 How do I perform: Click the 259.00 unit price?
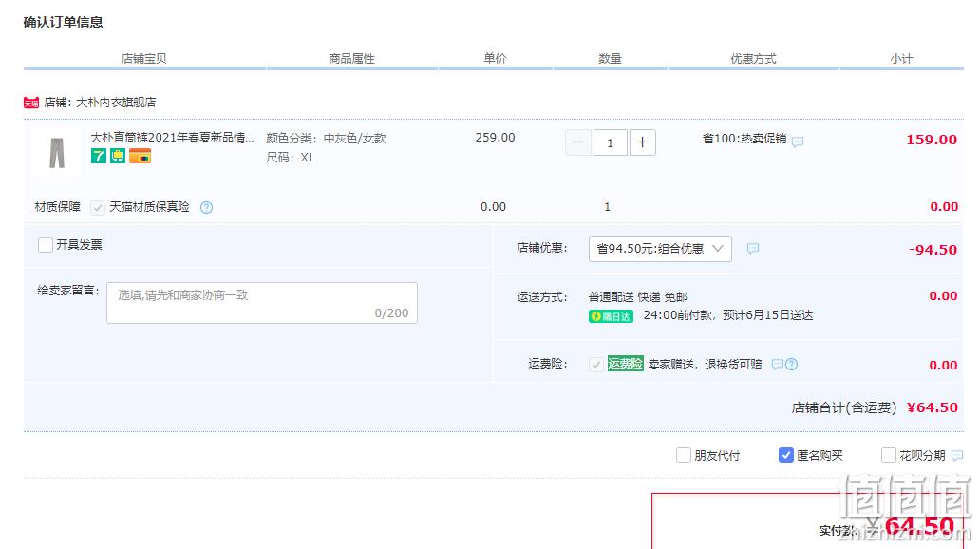(495, 138)
